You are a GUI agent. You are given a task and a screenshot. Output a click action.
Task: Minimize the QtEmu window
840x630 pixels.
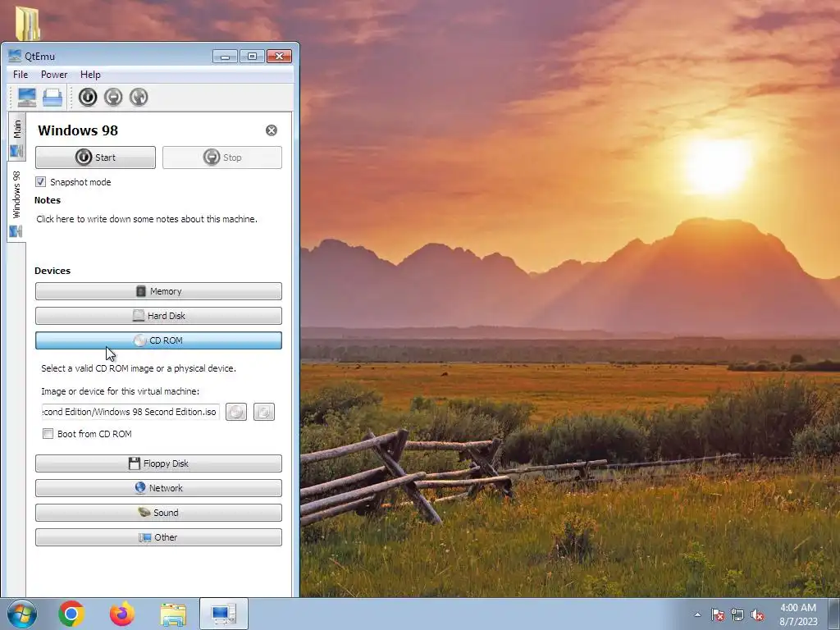(x=225, y=57)
